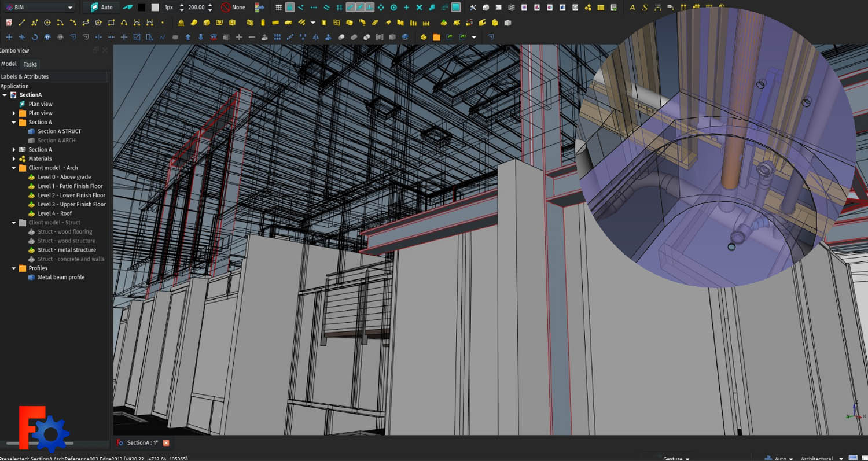Image resolution: width=868 pixels, height=461 pixels.
Task: Collapse the Client model - Struct group
Action: click(x=14, y=223)
